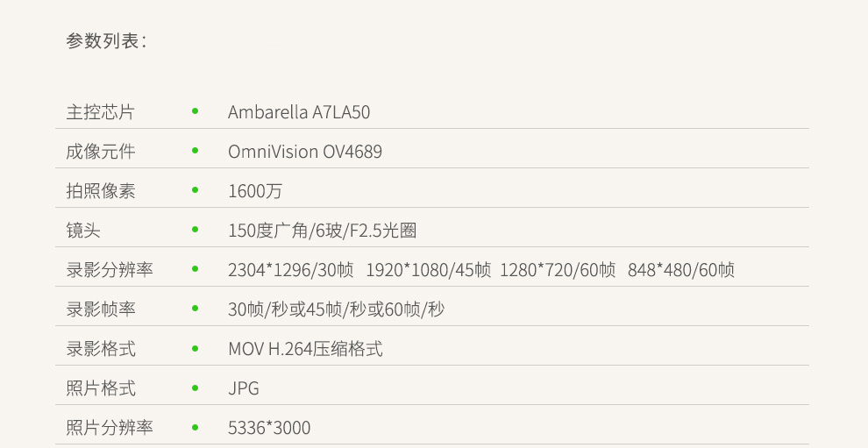Click green bullet beside 主控芯片

[195, 111]
